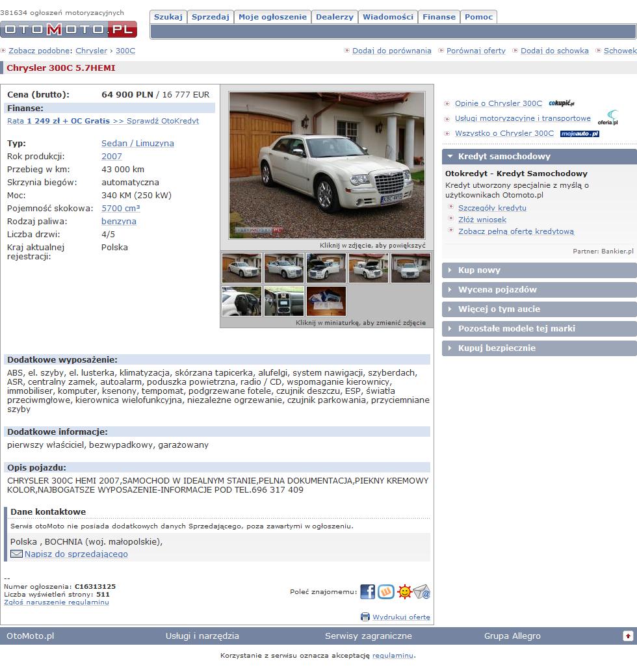Screen dimensions: 637x672
Task: Click Usługi i narzędzia in footer bar
Action: coord(202,636)
